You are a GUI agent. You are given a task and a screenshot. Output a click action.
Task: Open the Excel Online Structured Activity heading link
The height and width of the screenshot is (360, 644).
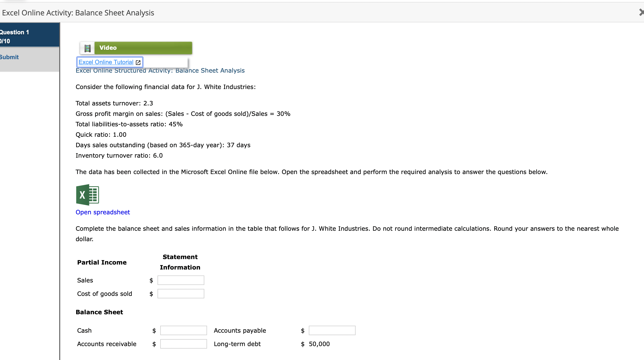160,70
